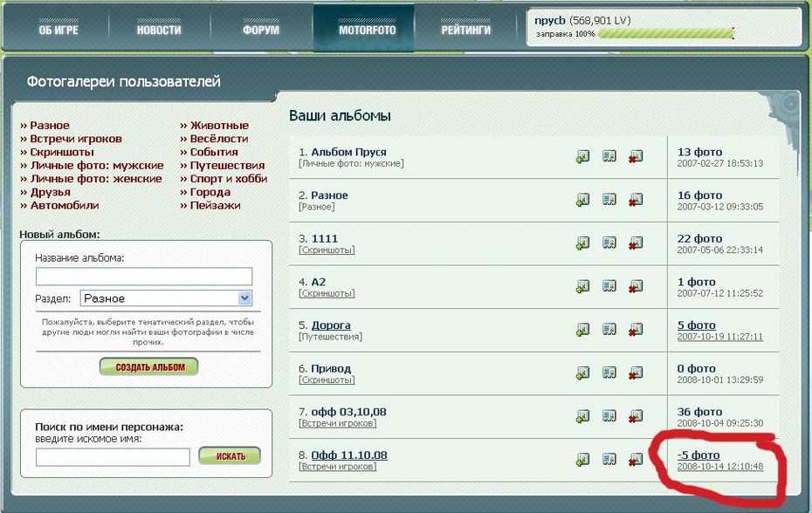Focus the Название альбома text field
The width and height of the screenshot is (812, 513).
144,277
